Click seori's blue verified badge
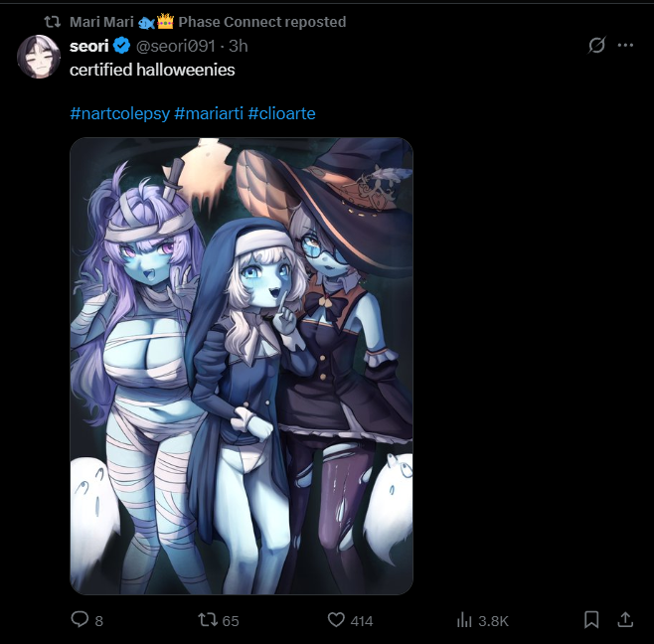Screen dimensions: 654x644 pyautogui.click(x=122, y=46)
